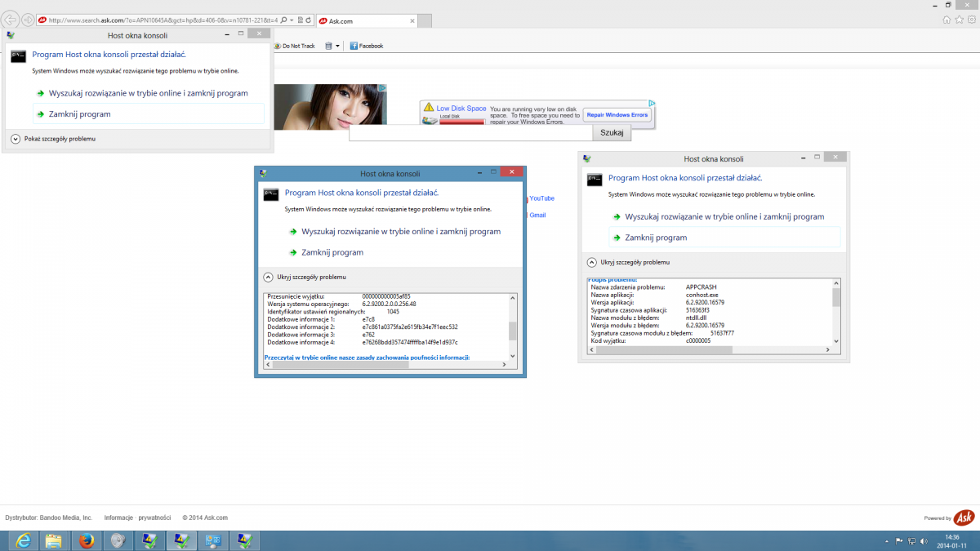This screenshot has width=980, height=551.
Task: Open the speaker app on taskbar
Action: (118, 540)
